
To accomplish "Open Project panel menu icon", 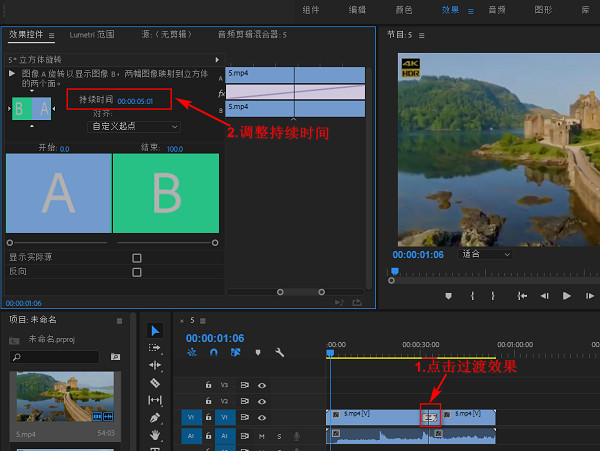I will point(119,321).
